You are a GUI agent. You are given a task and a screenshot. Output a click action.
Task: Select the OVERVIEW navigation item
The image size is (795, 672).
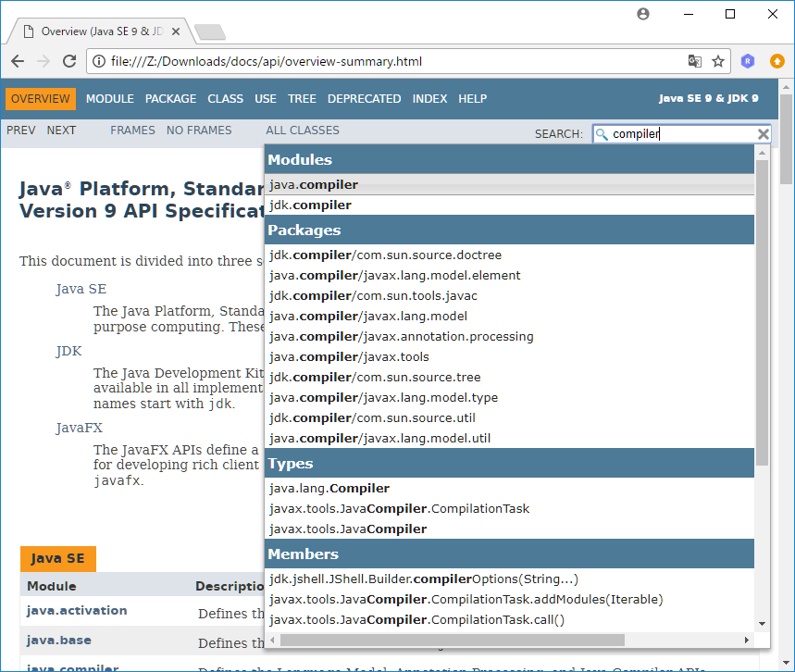(41, 99)
